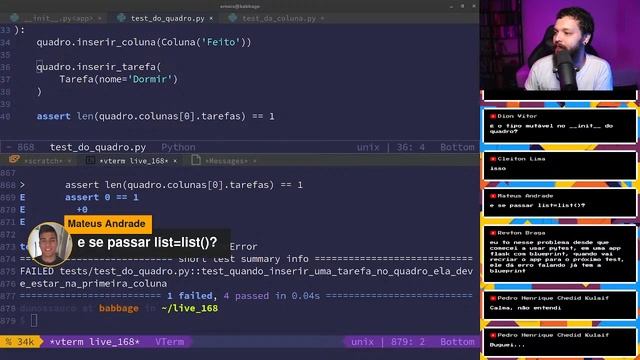
Task: Click the streamer webcam feed
Action: (x=560, y=46)
